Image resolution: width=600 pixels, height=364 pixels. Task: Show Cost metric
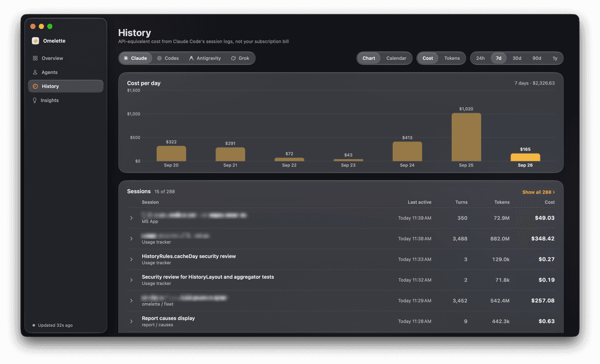(x=428, y=58)
